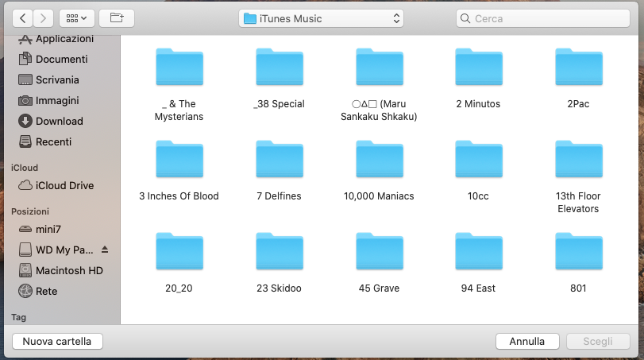The image size is (644, 360).
Task: Click the Cerca search field
Action: coord(543,18)
